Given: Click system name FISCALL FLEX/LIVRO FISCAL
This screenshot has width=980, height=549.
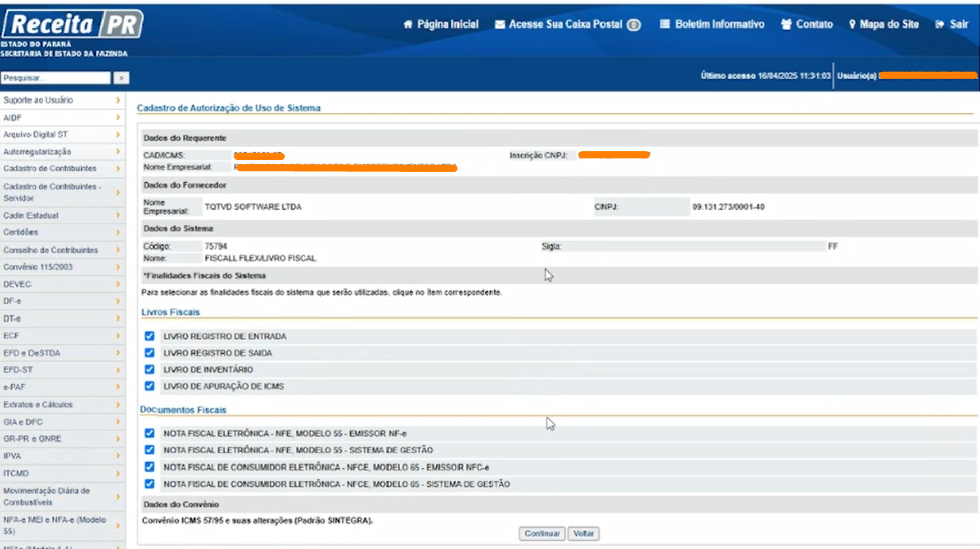Looking at the screenshot, I should (x=260, y=259).
